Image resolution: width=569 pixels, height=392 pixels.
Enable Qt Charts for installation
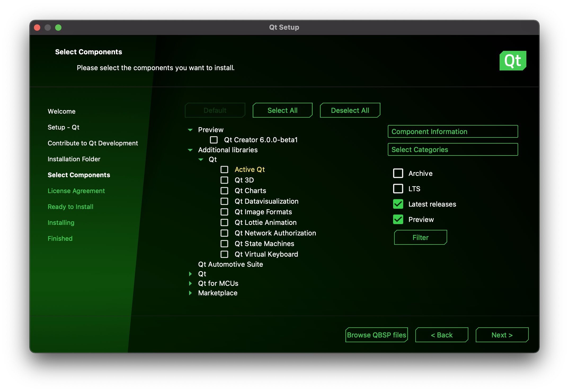click(225, 191)
